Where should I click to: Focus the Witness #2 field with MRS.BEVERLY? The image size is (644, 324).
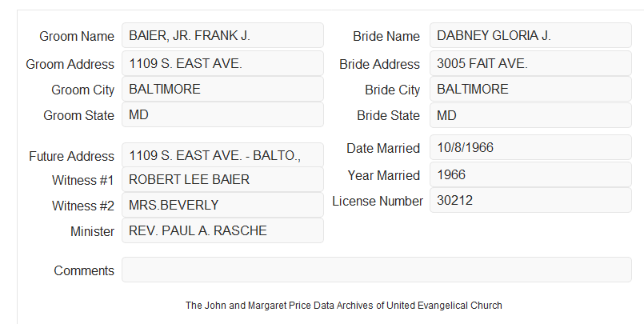[x=222, y=205]
